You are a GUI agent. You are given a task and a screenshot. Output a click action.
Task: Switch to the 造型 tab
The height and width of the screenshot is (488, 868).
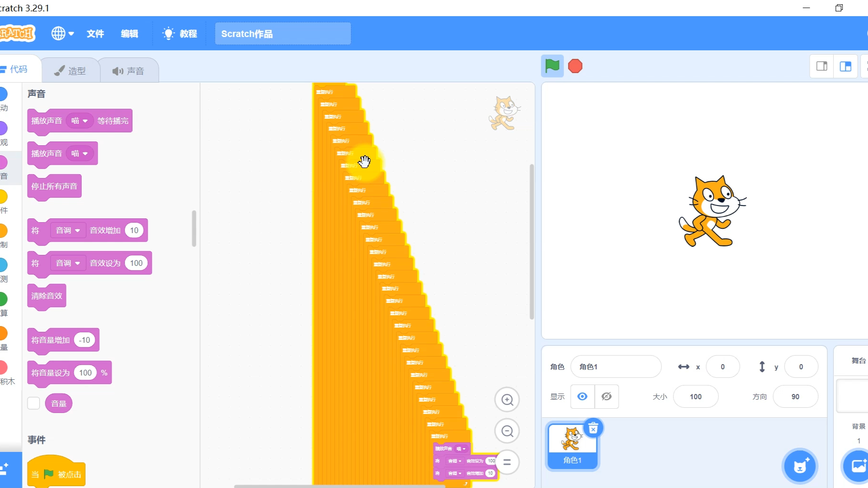click(x=70, y=71)
